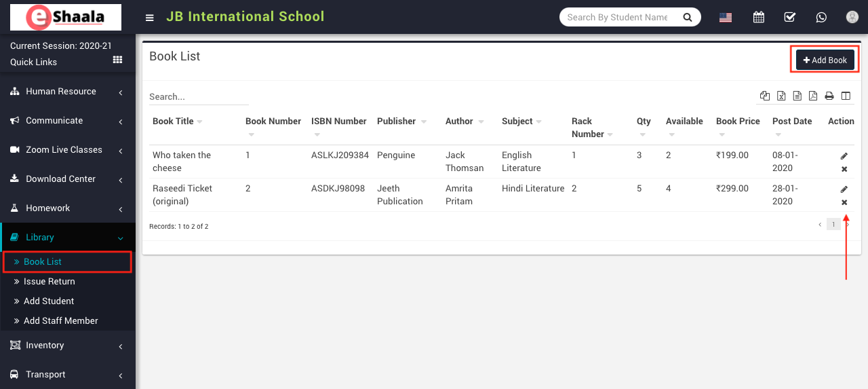
Task: Open the task checklist icon in header
Action: [790, 17]
